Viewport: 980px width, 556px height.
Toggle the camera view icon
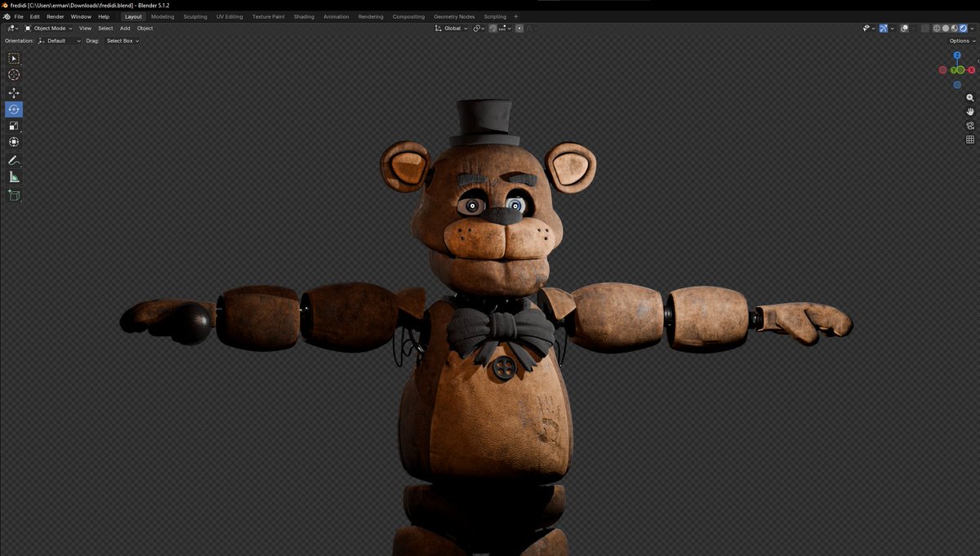pyautogui.click(x=970, y=126)
